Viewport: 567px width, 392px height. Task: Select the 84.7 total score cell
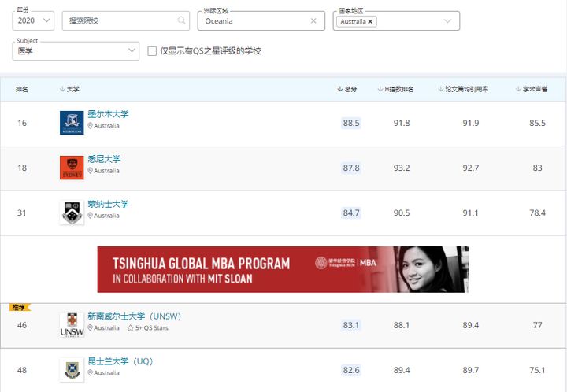coord(351,213)
